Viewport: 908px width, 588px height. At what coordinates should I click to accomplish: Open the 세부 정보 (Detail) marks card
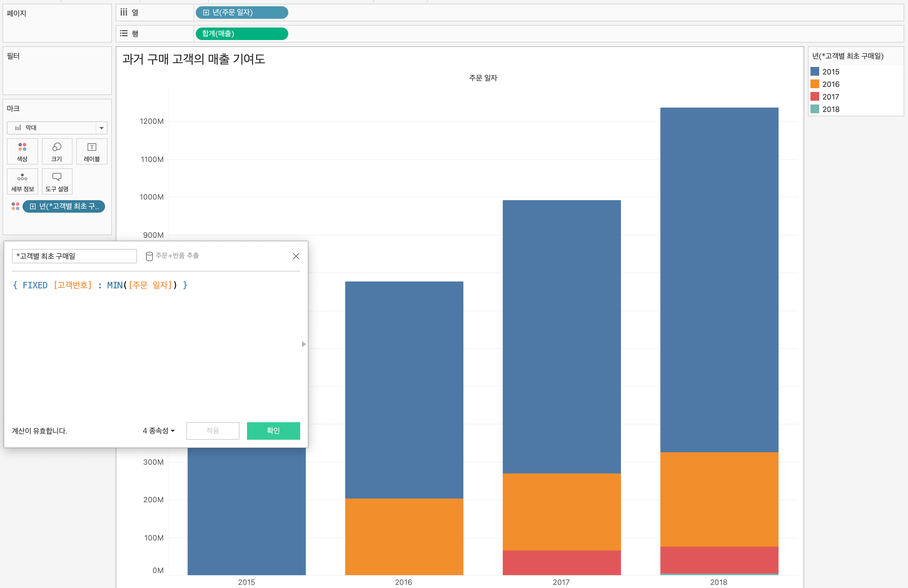tap(22, 182)
